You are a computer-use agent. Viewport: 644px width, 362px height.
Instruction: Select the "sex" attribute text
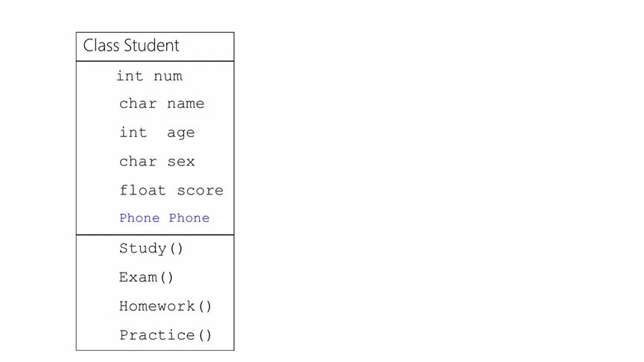[x=181, y=162]
